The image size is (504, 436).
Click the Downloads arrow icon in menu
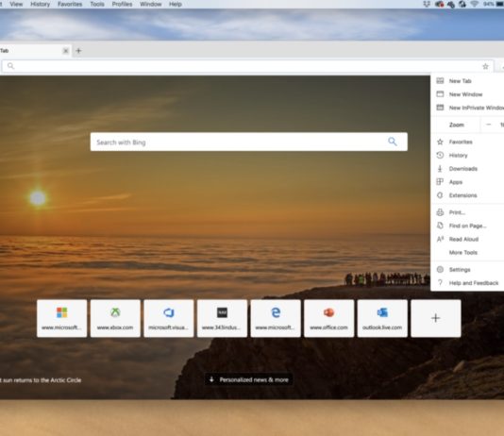(440, 168)
